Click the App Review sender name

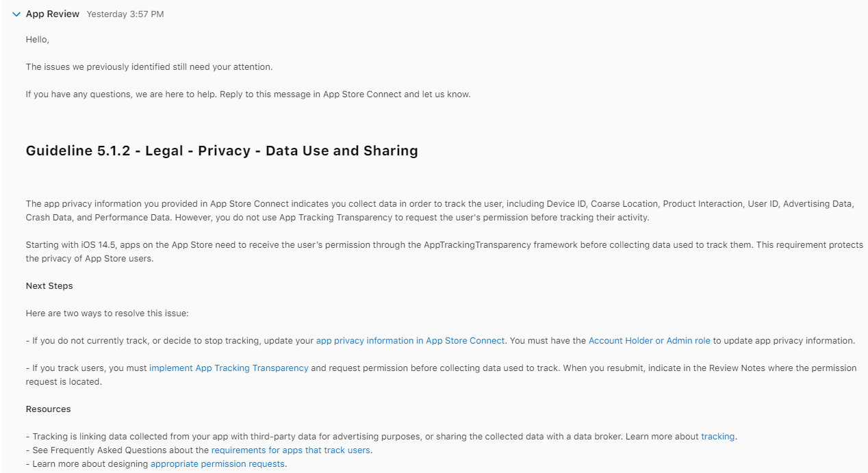coord(53,14)
